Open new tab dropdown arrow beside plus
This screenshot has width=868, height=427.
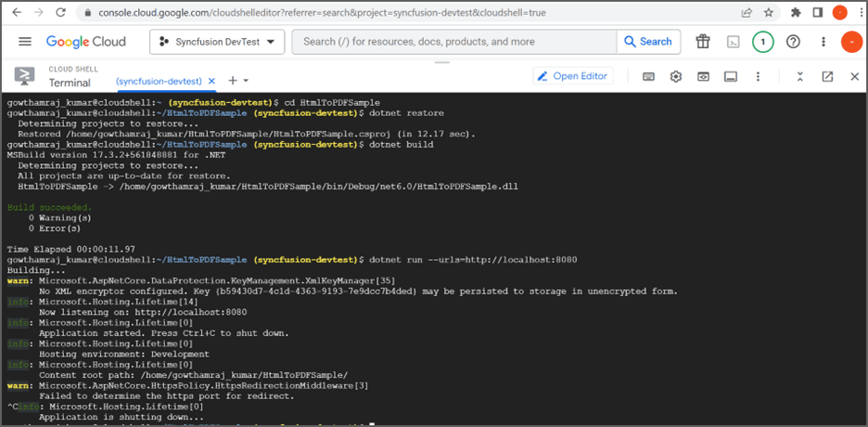point(246,81)
